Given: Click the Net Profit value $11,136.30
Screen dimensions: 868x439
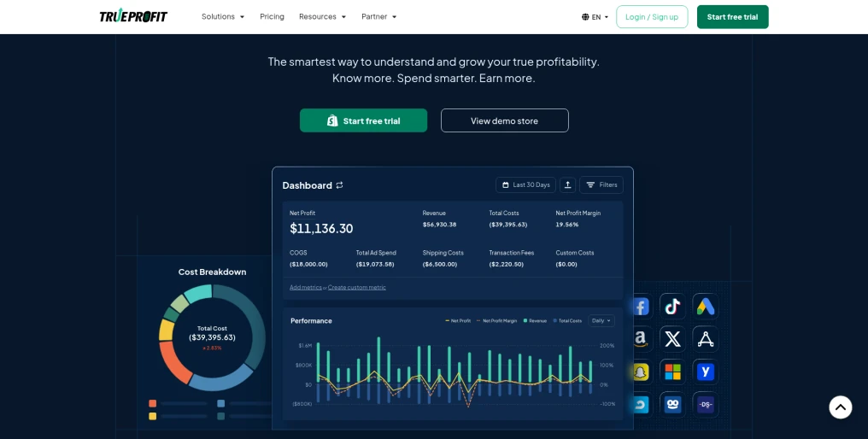Looking at the screenshot, I should point(321,228).
